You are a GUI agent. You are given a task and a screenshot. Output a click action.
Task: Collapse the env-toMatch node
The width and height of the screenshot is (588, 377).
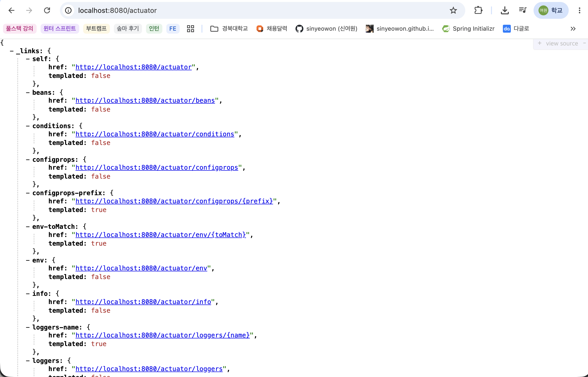[28, 227]
